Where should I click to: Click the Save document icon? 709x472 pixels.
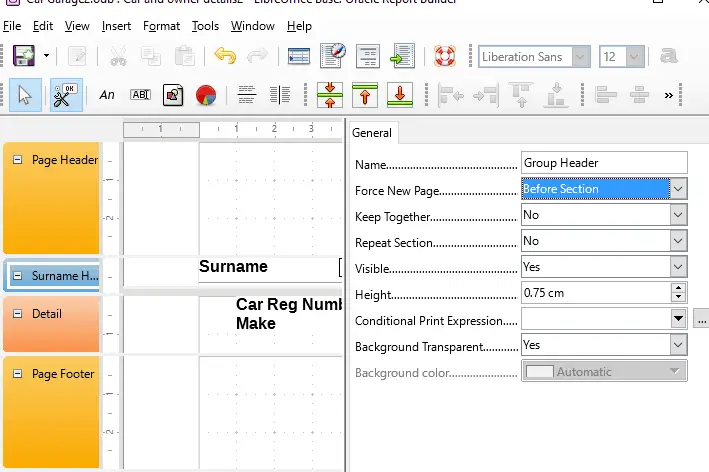24,56
